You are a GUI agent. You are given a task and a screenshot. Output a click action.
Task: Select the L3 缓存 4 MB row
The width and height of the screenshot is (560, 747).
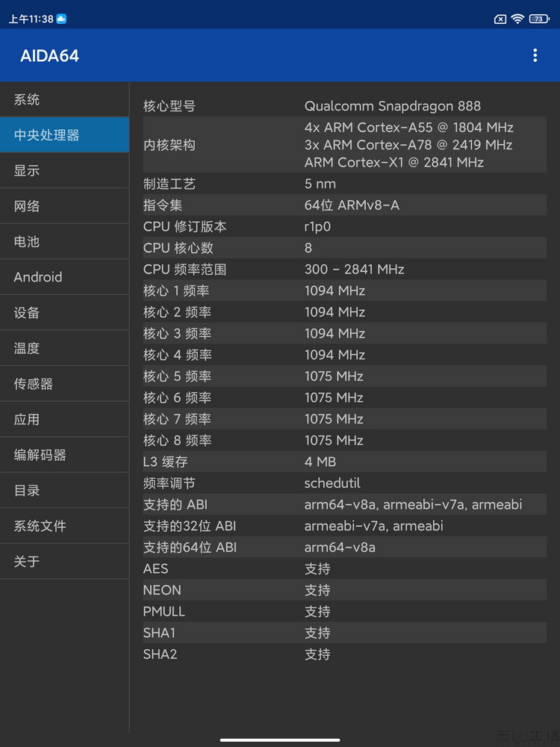click(x=345, y=461)
